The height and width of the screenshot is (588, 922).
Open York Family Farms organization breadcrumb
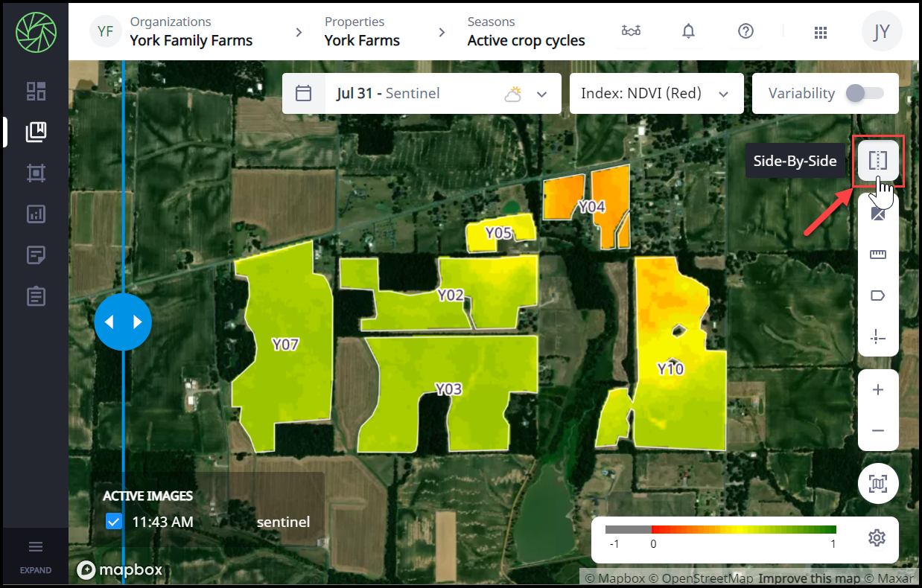[x=191, y=32]
